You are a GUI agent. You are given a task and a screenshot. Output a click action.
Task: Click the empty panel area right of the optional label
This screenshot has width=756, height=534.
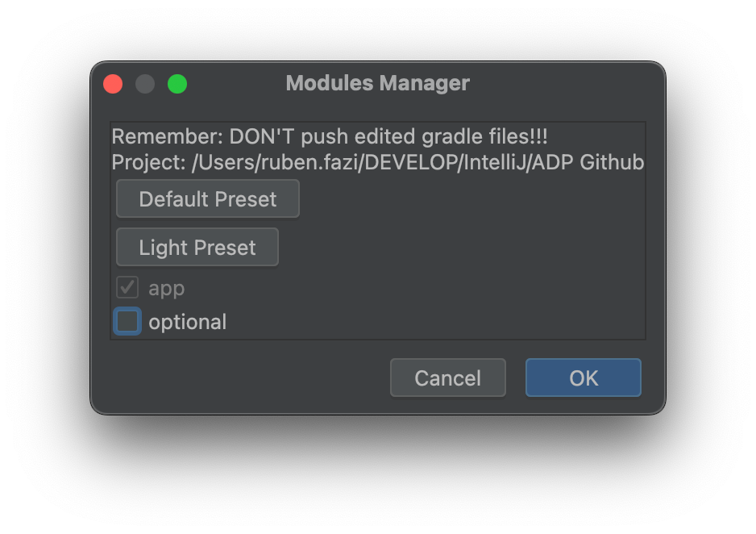[x=435, y=322]
